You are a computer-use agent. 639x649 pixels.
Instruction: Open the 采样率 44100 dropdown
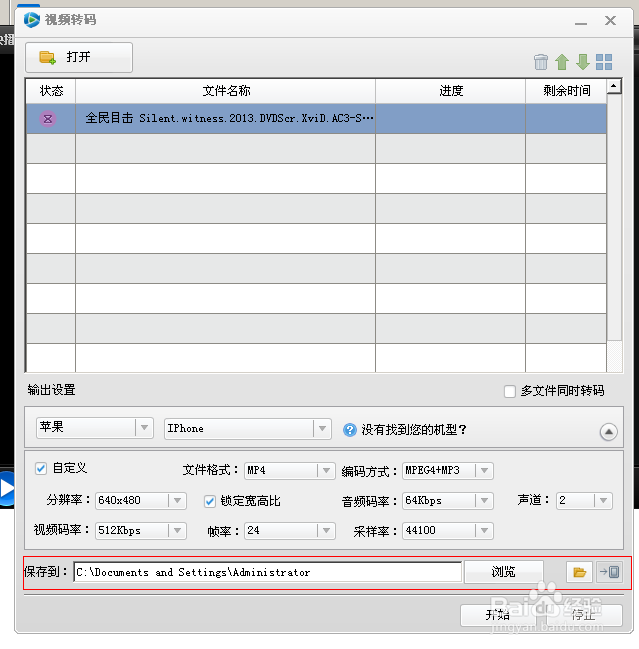[x=448, y=531]
